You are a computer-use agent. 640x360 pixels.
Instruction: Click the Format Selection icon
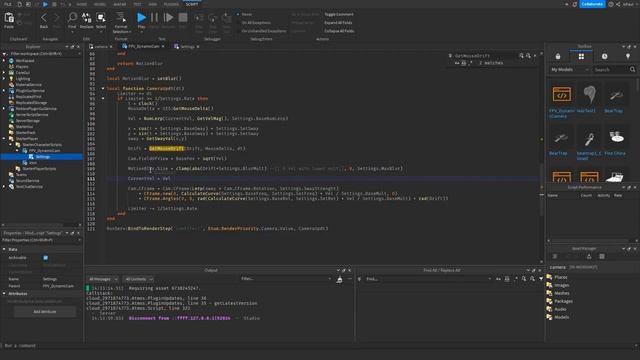pos(120,17)
